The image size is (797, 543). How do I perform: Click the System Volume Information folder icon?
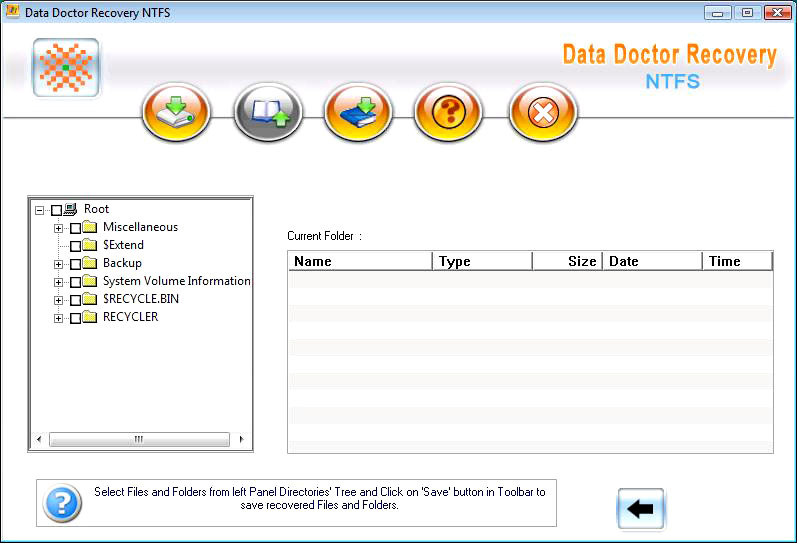coord(90,281)
